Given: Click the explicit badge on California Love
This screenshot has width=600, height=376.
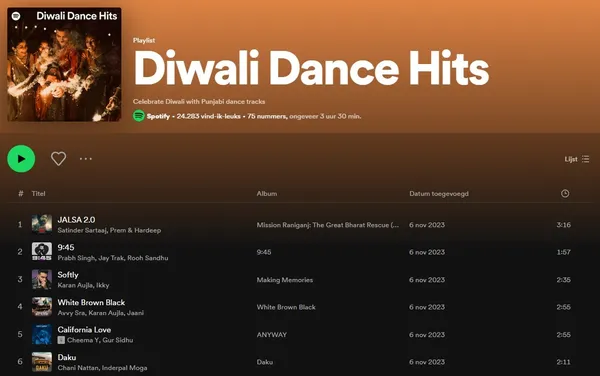Looking at the screenshot, I should [x=61, y=340].
